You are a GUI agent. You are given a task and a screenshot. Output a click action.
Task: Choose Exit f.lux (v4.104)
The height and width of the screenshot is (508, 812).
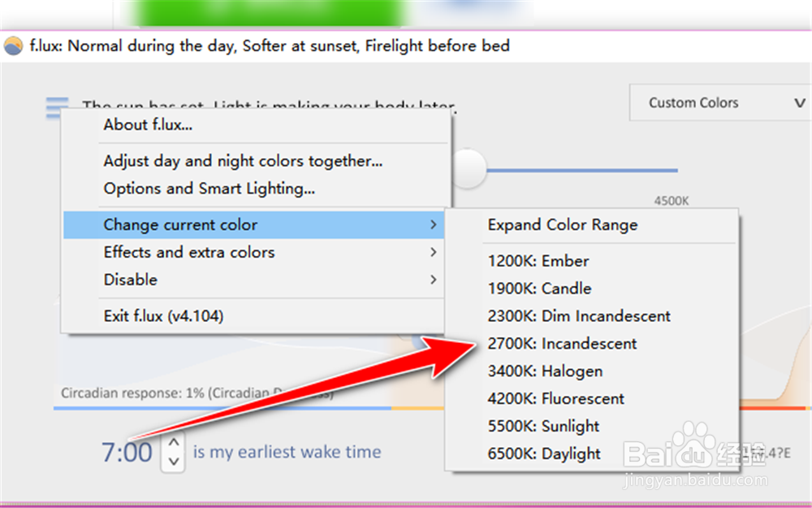point(163,315)
